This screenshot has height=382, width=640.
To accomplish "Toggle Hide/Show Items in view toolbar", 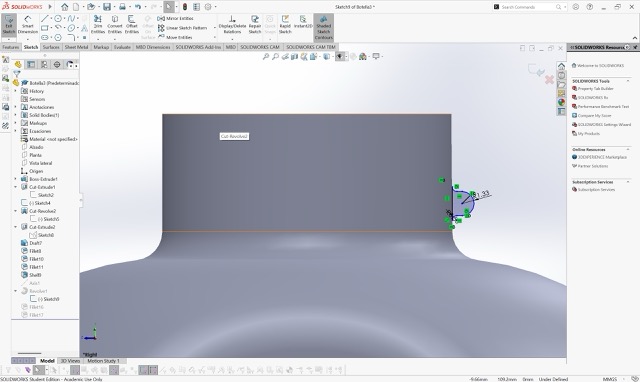I will [340, 57].
